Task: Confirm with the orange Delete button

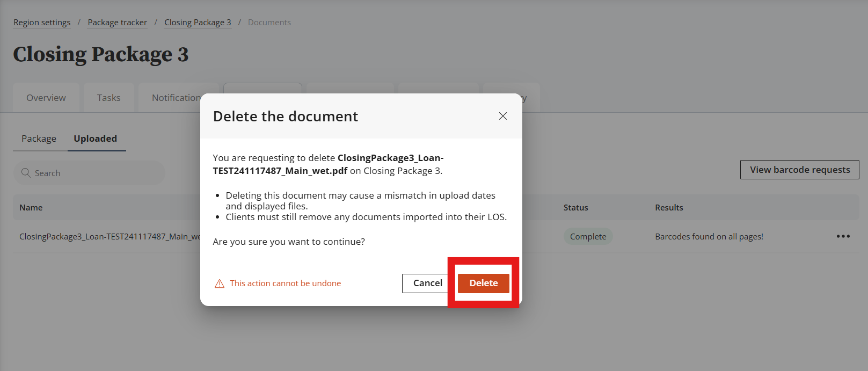Action: click(484, 283)
